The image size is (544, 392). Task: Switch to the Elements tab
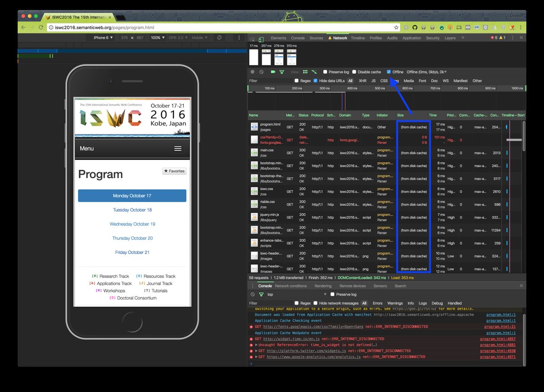point(278,38)
